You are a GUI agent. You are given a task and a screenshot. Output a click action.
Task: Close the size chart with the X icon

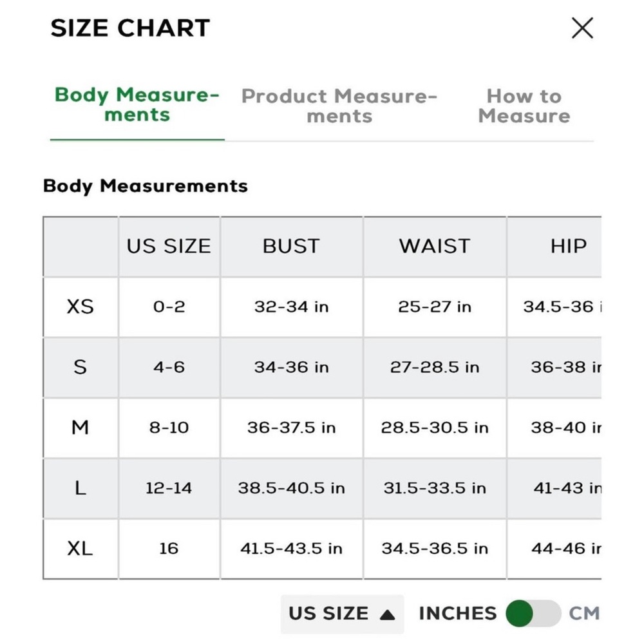tap(582, 28)
